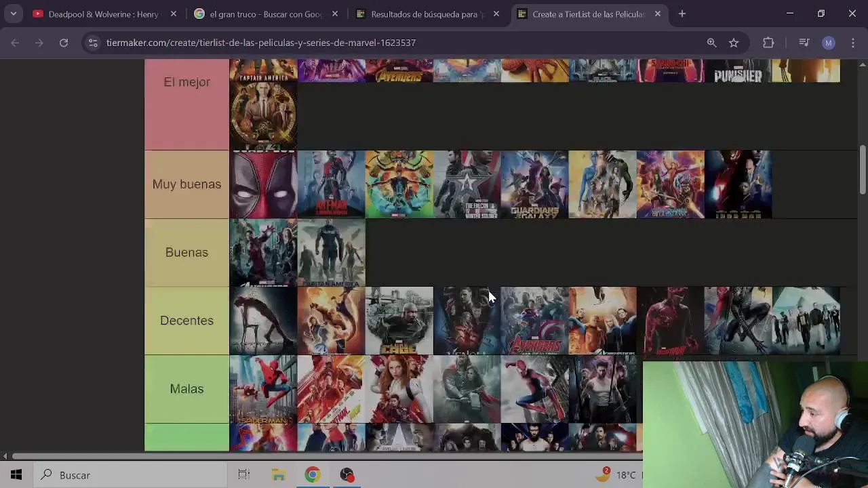Screen dimensions: 868x488
Task: Select the Venom poster in Decentes
Action: click(467, 321)
